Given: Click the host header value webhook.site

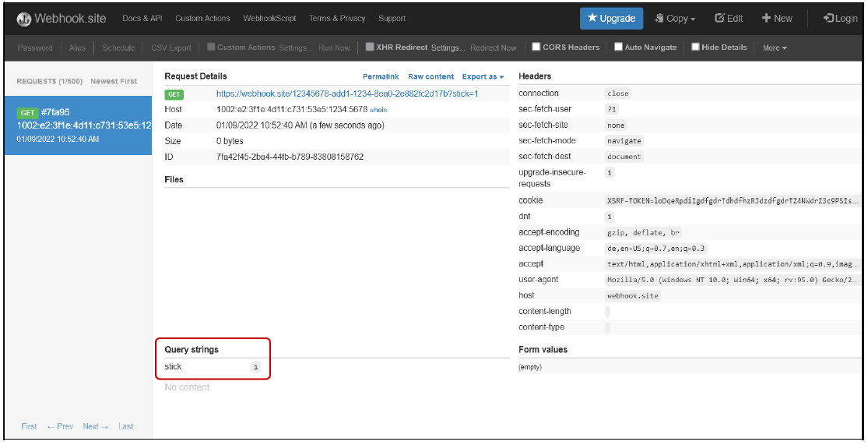Looking at the screenshot, I should tap(633, 296).
